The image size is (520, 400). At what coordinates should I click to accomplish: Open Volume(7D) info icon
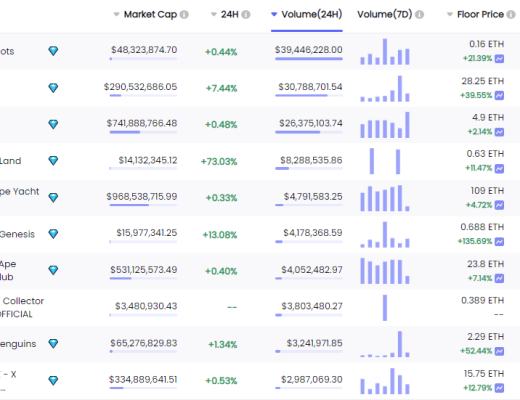pos(419,15)
